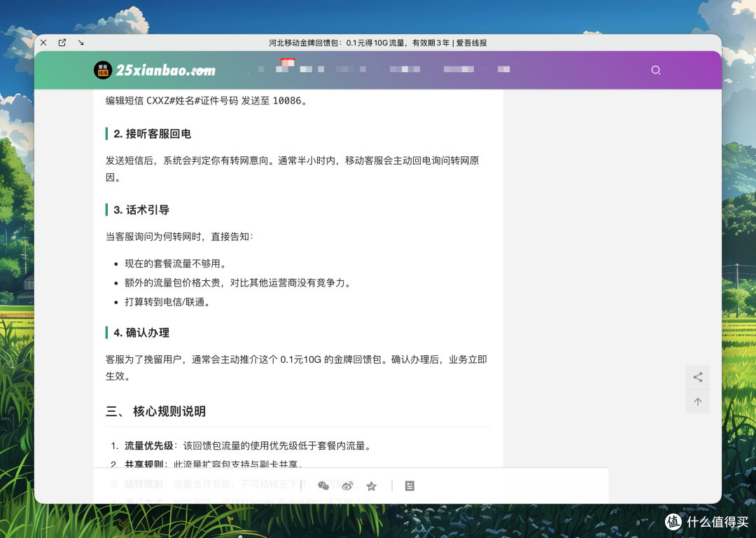
Task: Close the popup window with the X icon
Action: (x=43, y=43)
